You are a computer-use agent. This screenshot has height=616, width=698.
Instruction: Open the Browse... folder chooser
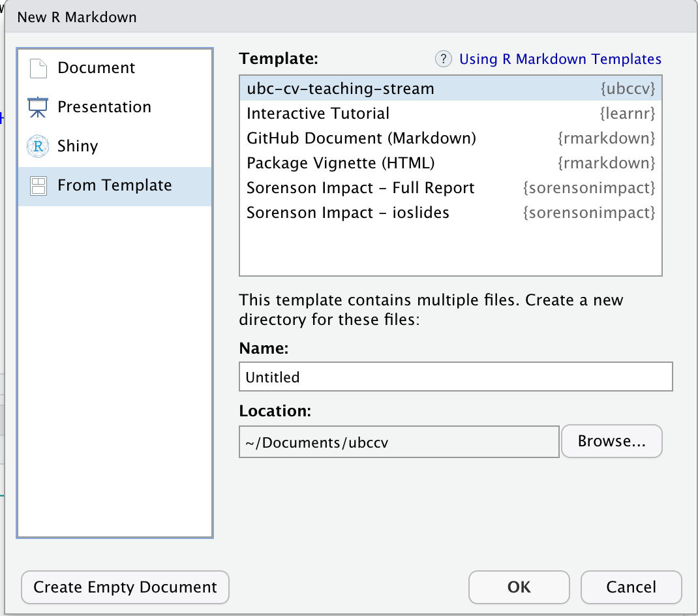click(612, 441)
